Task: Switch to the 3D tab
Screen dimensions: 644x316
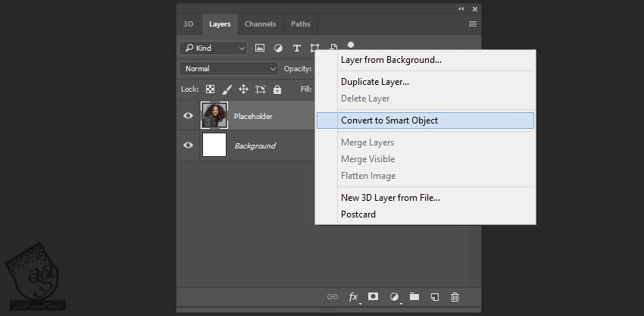Action: tap(188, 23)
